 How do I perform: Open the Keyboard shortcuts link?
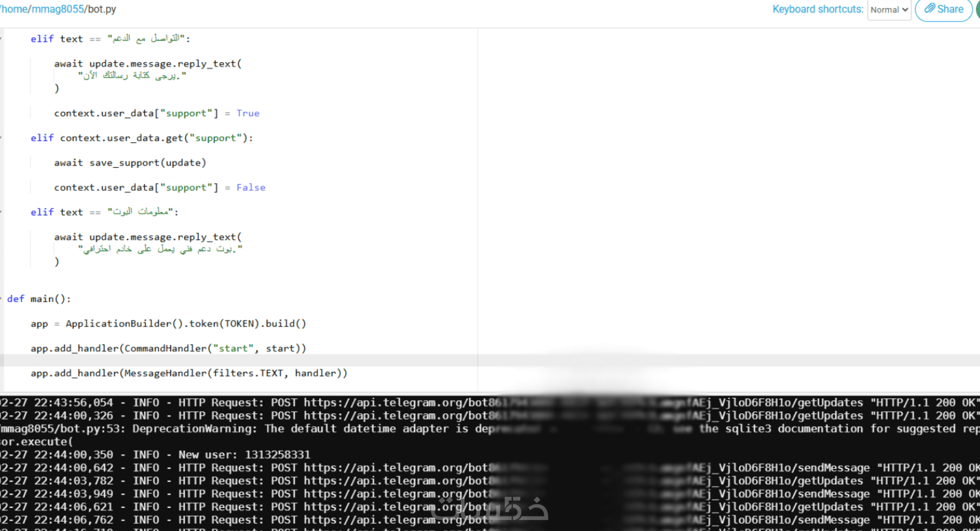point(818,9)
